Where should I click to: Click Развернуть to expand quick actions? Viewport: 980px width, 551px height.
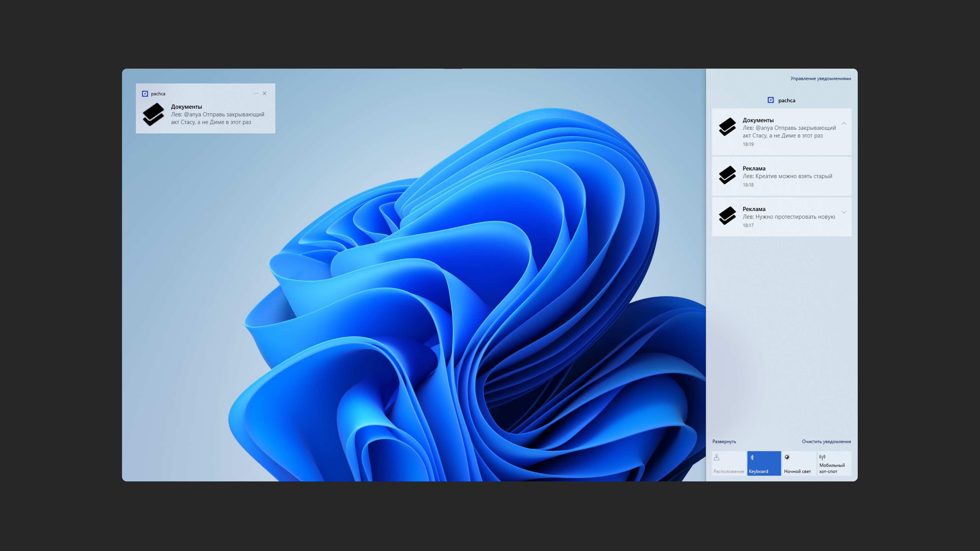(724, 441)
